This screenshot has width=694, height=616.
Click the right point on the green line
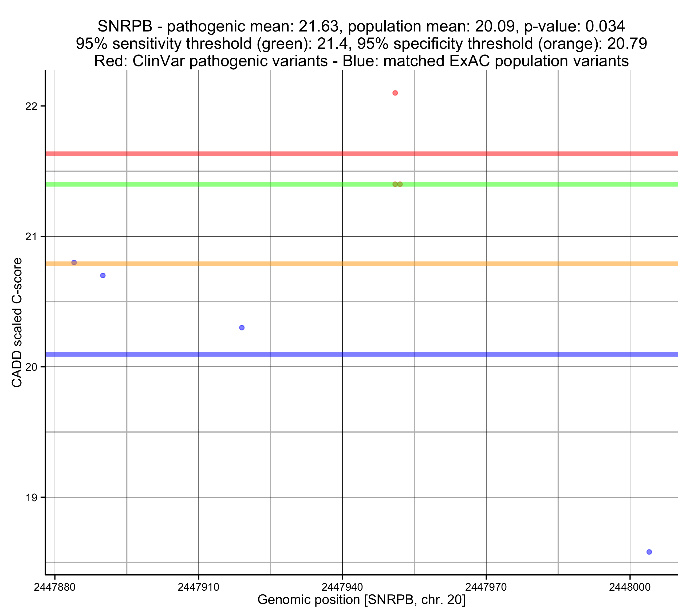tap(400, 184)
